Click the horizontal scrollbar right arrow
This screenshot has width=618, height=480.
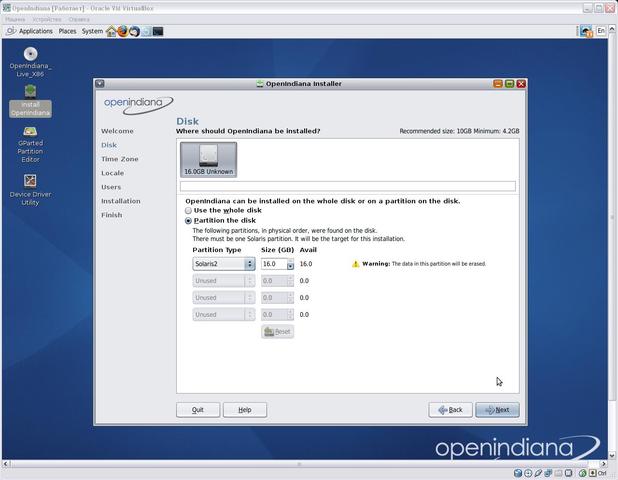[x=603, y=464]
